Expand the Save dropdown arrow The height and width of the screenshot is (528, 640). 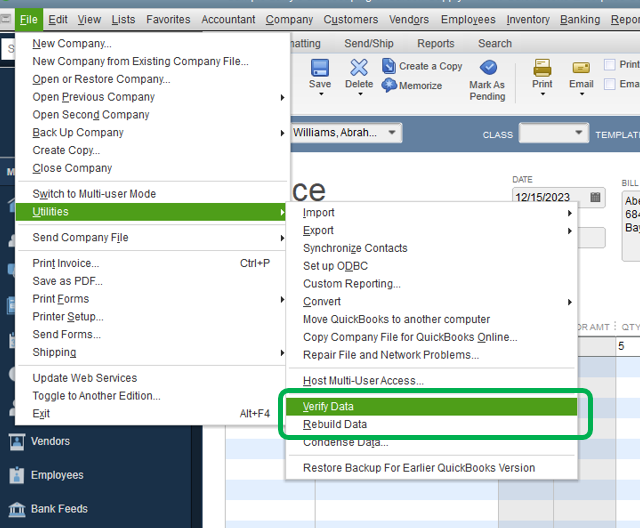pos(321,94)
